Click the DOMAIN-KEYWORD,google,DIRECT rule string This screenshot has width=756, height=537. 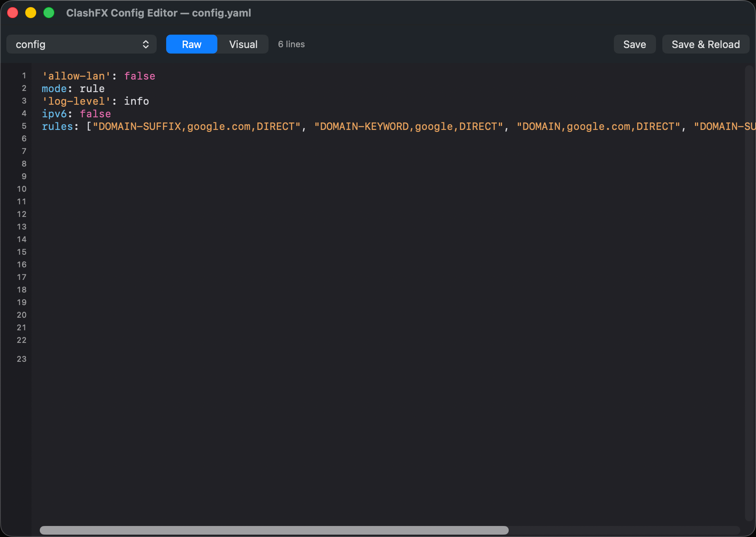(x=409, y=126)
